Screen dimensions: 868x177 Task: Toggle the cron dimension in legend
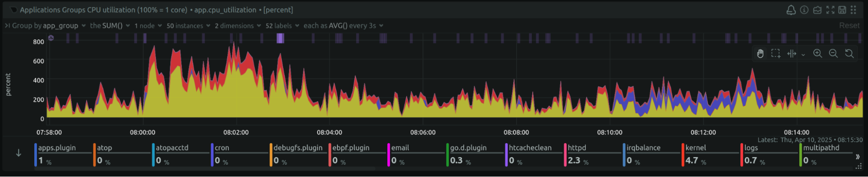(240, 155)
